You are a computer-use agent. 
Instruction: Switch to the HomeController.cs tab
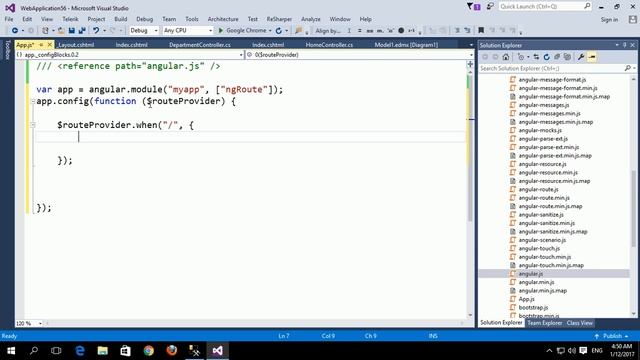pyautogui.click(x=329, y=45)
